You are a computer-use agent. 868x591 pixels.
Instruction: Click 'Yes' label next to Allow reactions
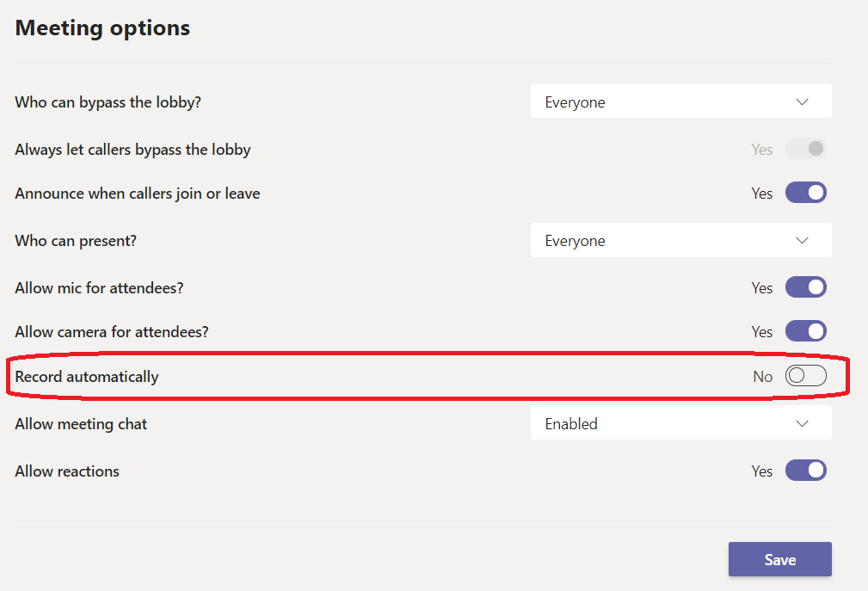762,471
